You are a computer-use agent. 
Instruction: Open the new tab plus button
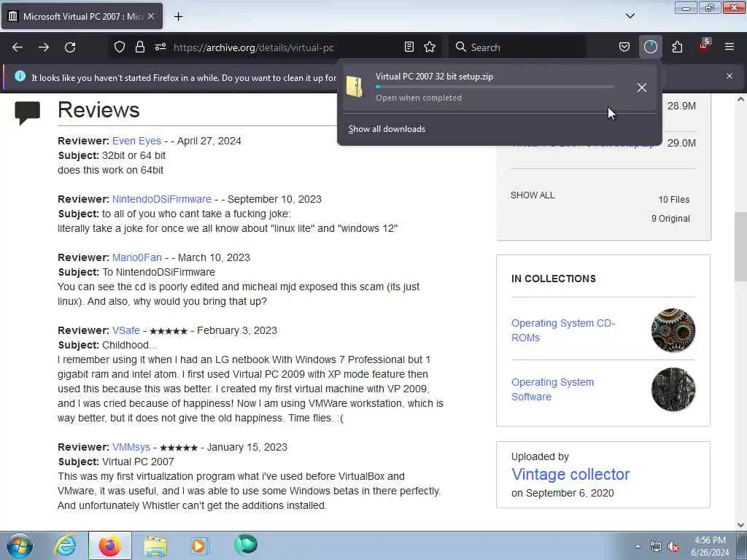pos(178,17)
